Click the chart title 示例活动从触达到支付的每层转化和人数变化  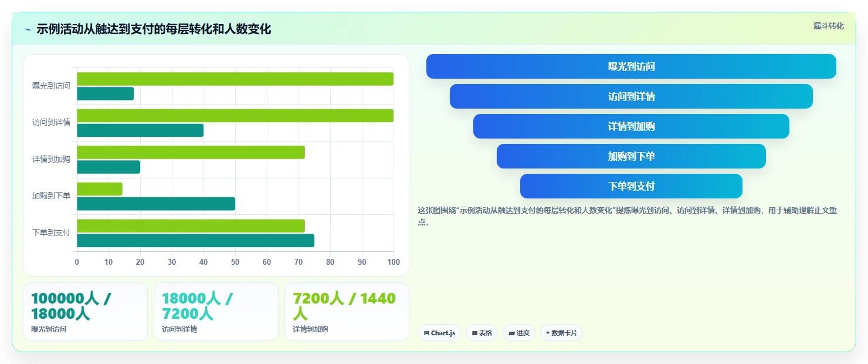click(154, 29)
